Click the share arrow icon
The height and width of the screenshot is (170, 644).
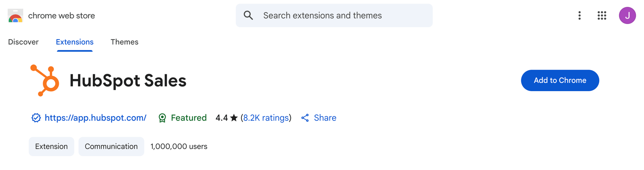pyautogui.click(x=305, y=118)
